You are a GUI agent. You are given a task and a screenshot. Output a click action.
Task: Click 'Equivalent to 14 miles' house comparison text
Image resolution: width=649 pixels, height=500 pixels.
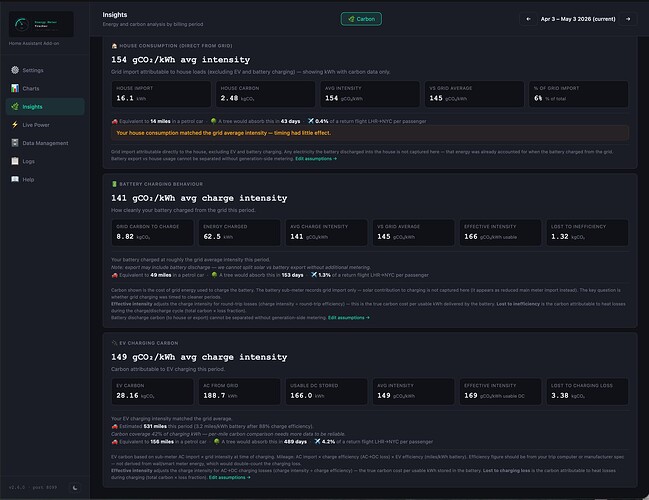click(x=161, y=121)
